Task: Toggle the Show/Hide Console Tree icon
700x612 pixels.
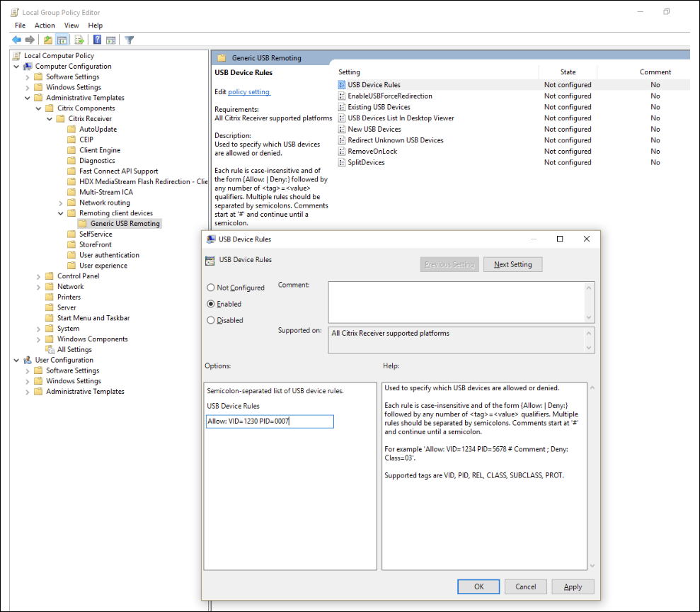Action: [x=62, y=40]
